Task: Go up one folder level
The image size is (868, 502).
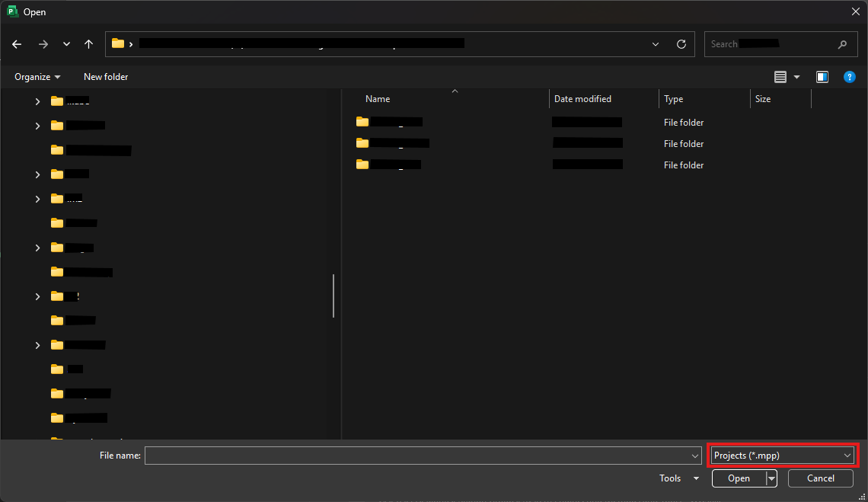Action: coord(88,43)
